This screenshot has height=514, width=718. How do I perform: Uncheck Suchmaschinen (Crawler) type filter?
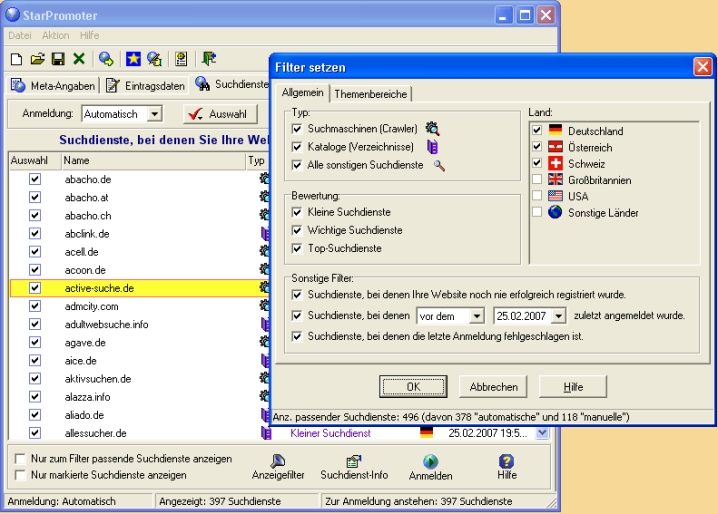pos(297,129)
